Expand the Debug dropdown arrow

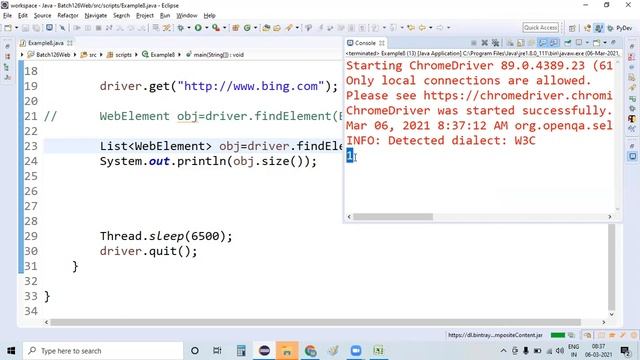pos(189,28)
